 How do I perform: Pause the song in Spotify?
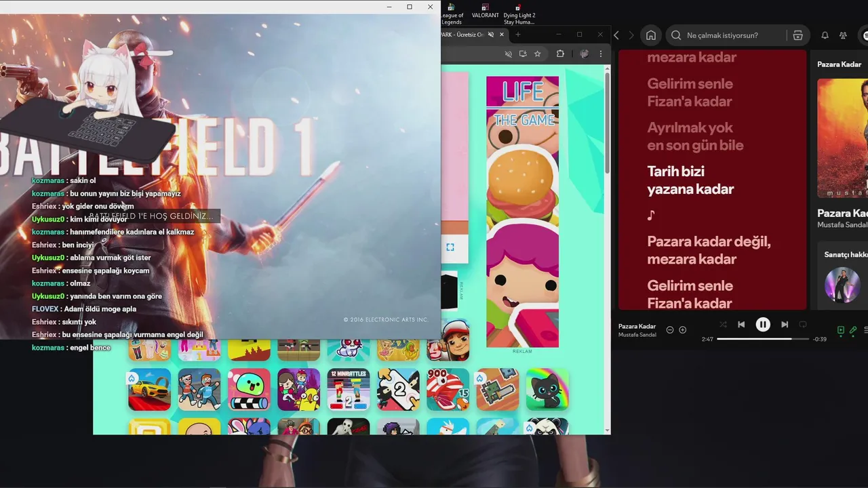tap(763, 325)
